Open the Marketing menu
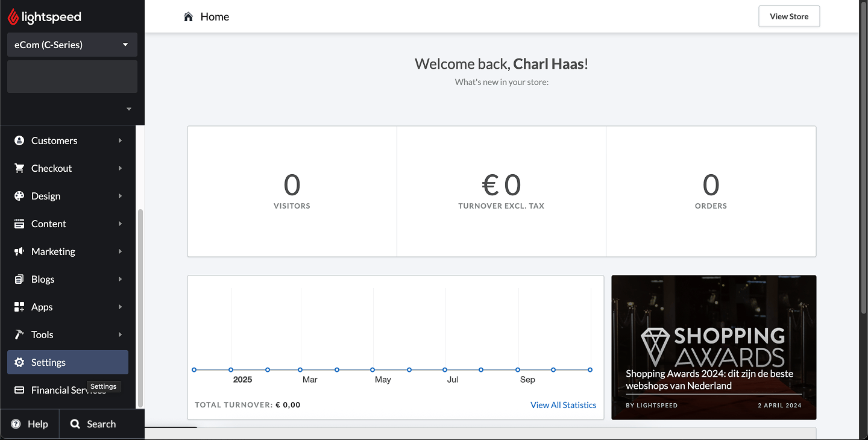Screen dimensions: 868x440 (68, 251)
